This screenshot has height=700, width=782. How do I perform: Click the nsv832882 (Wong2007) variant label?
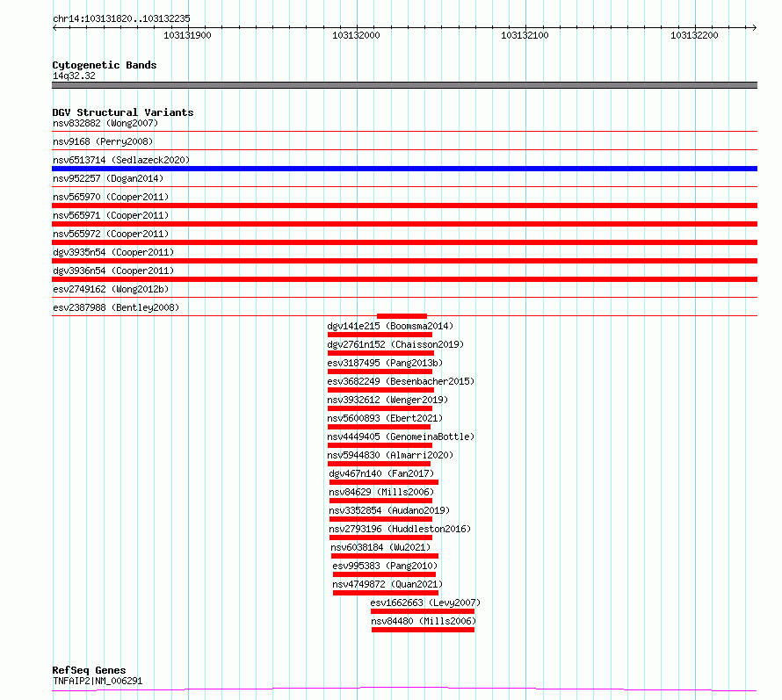pyautogui.click(x=105, y=123)
